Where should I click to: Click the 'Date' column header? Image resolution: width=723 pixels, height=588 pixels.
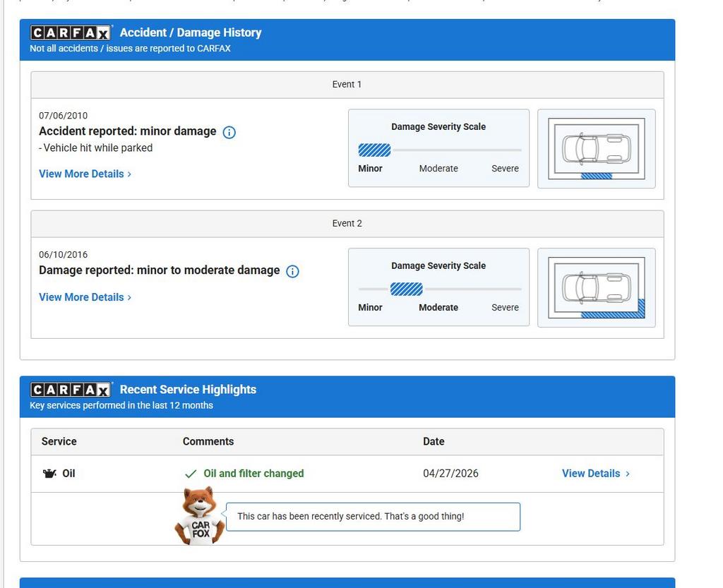[x=434, y=441]
